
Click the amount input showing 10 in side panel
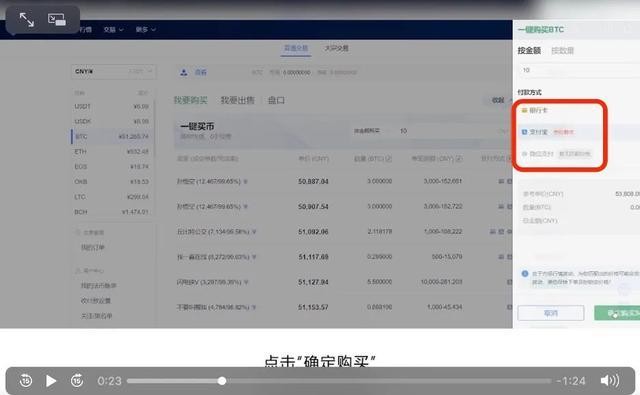point(579,70)
